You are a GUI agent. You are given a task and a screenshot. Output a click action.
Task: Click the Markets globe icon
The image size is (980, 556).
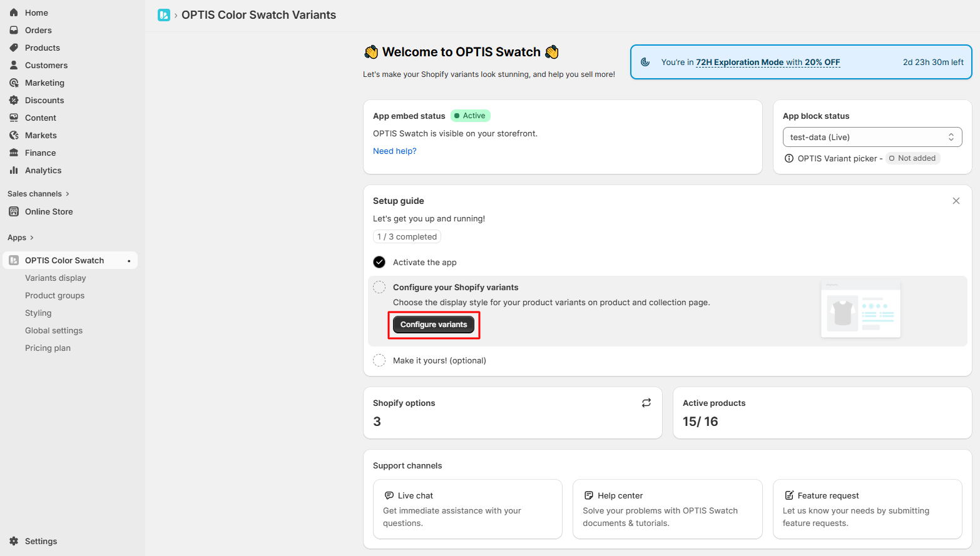point(14,135)
